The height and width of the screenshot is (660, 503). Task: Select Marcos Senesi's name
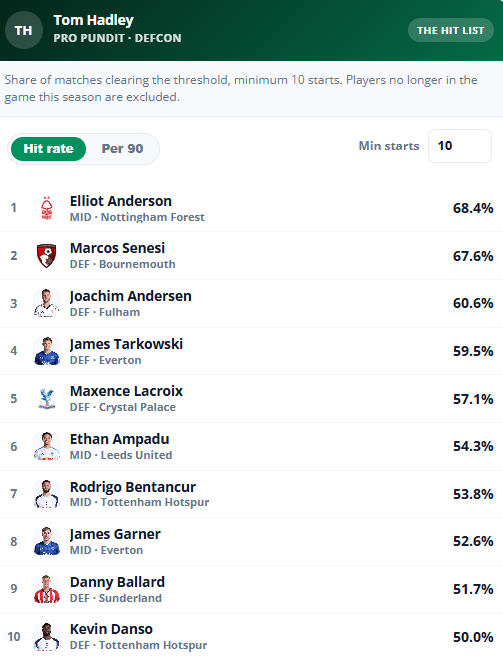coord(117,248)
